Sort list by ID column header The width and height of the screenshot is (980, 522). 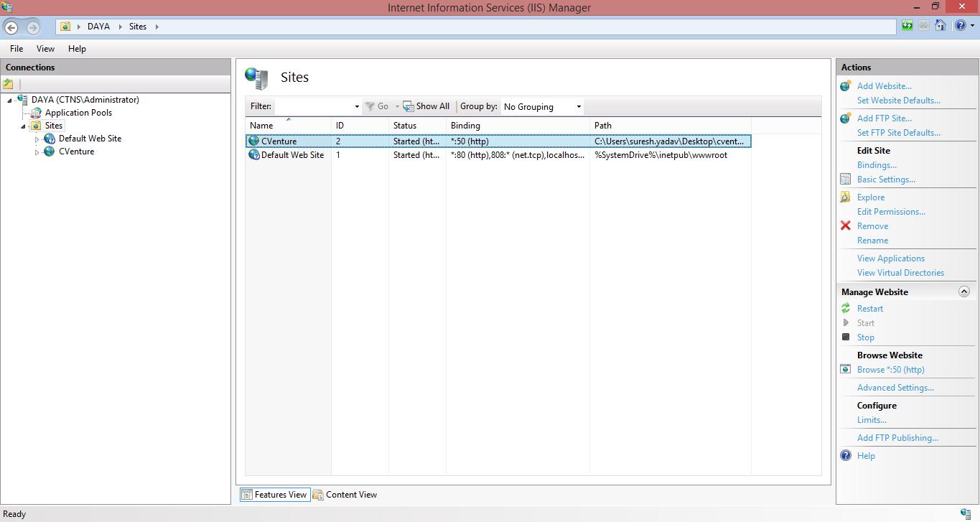pyautogui.click(x=360, y=126)
